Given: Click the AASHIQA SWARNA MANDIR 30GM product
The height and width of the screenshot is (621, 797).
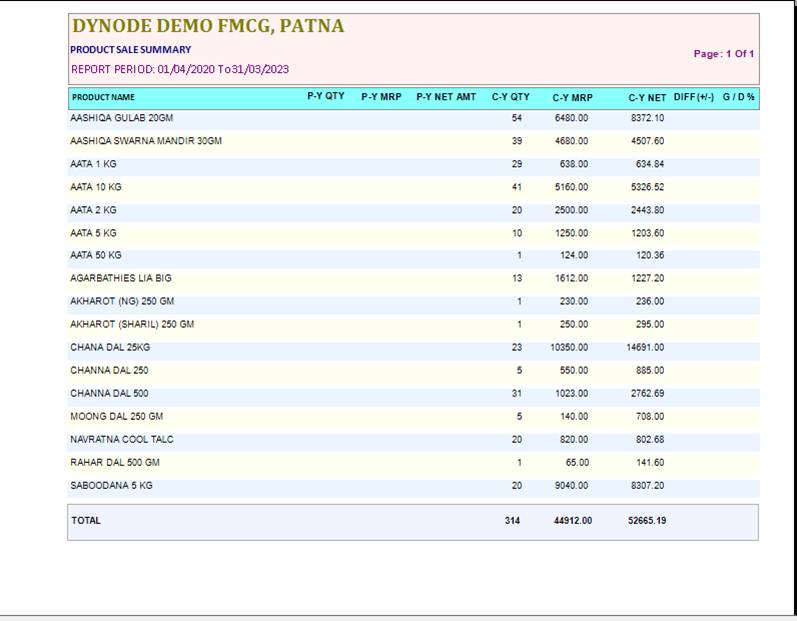Looking at the screenshot, I should [x=146, y=141].
